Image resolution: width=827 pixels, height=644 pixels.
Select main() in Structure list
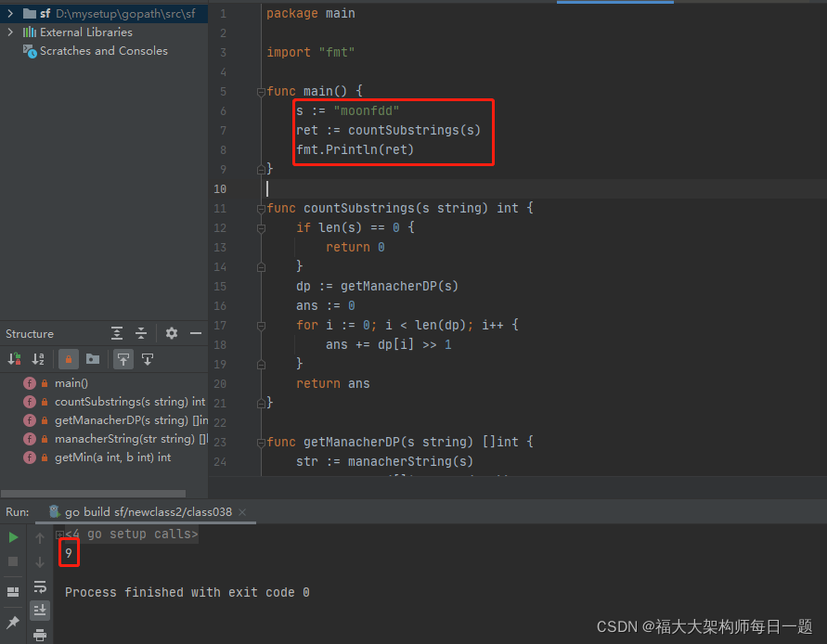[x=71, y=383]
